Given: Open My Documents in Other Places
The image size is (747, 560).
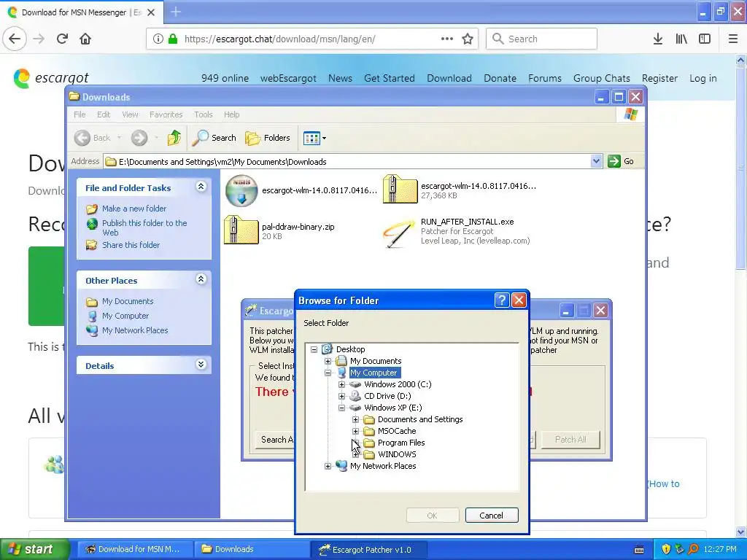Looking at the screenshot, I should [128, 301].
